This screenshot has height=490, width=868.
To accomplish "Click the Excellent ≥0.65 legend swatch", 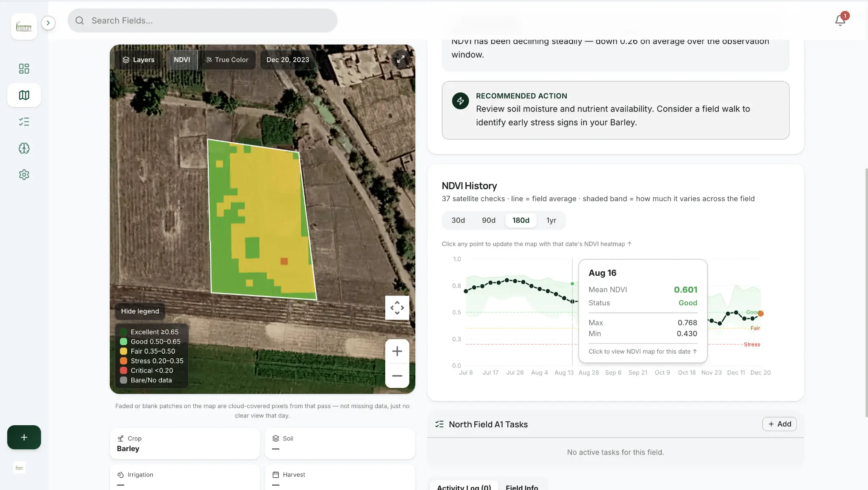I will click(x=123, y=332).
